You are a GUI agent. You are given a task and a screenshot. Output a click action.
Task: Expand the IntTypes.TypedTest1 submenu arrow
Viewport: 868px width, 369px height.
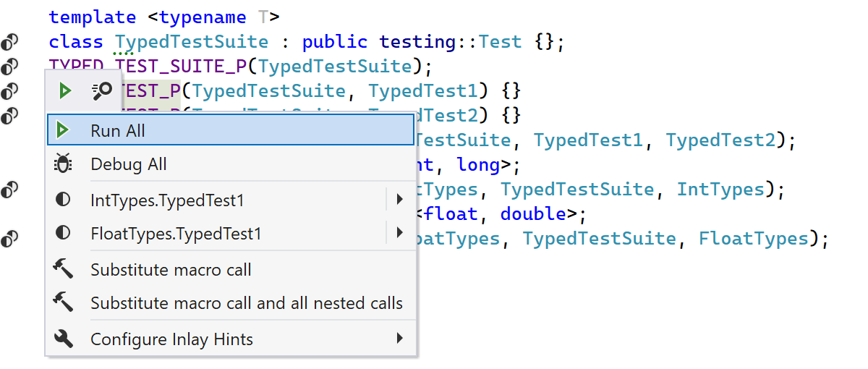click(x=399, y=199)
